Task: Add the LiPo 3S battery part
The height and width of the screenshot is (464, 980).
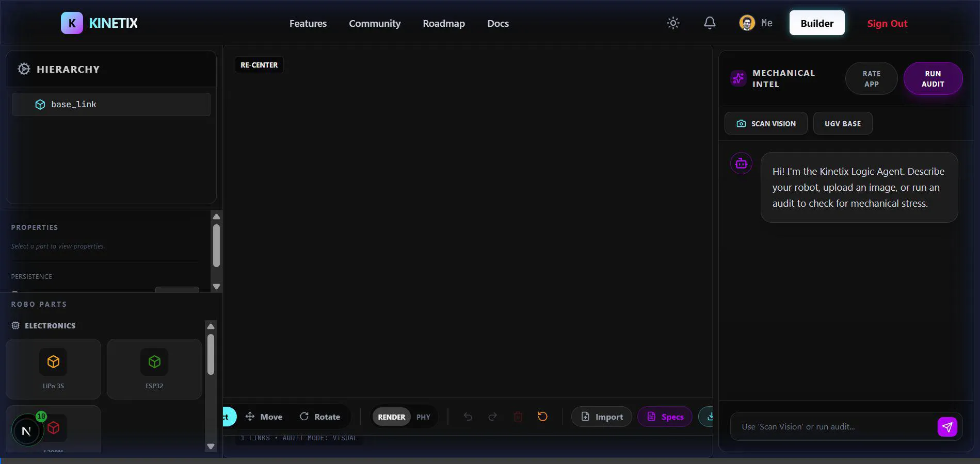Action: point(53,369)
